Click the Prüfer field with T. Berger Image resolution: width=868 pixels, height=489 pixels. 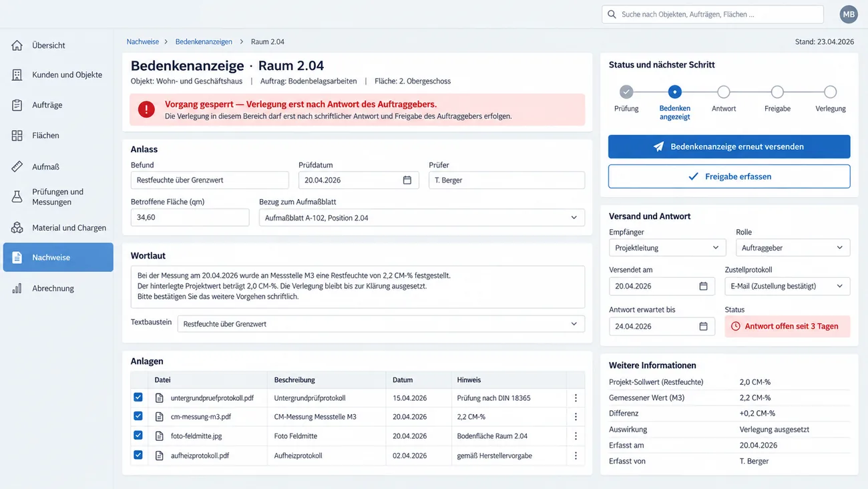click(507, 180)
